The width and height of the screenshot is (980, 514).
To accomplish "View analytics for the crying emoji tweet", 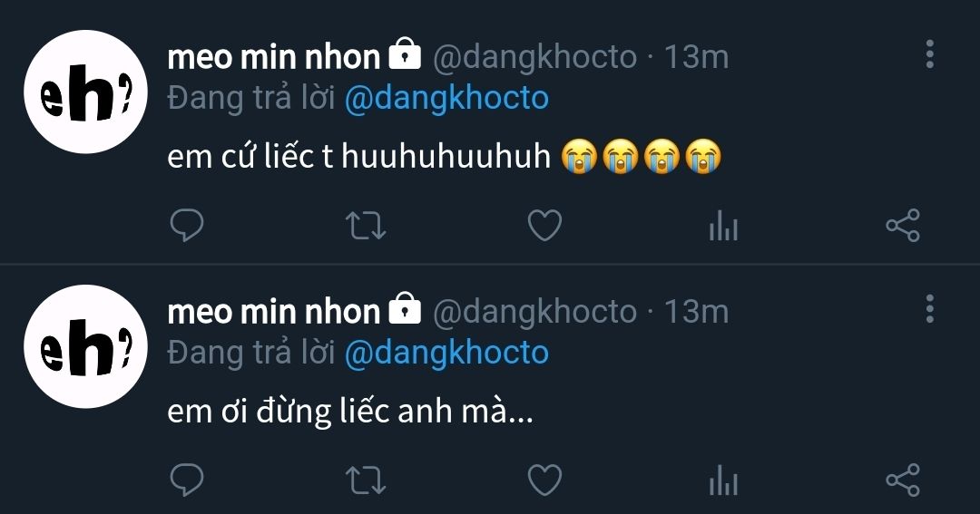I will (x=723, y=226).
